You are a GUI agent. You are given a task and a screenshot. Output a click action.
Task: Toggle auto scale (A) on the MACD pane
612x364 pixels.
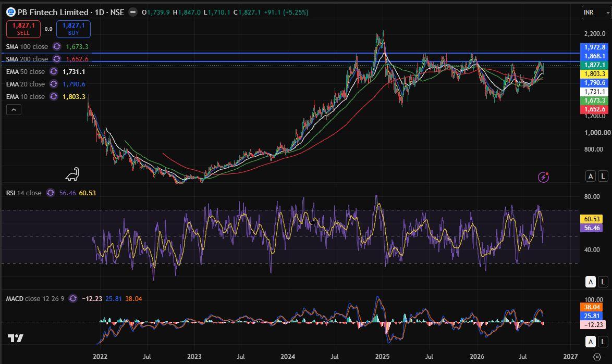click(591, 342)
